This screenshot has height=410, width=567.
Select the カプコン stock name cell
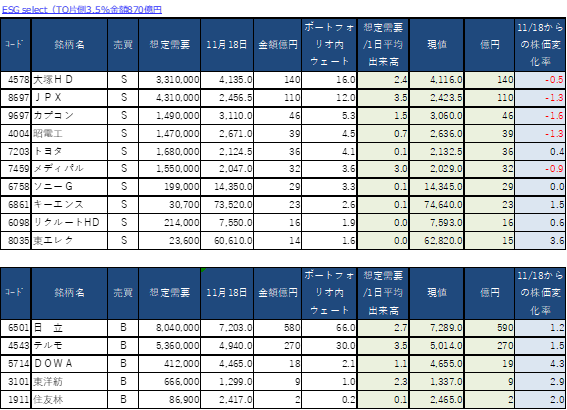click(69, 116)
